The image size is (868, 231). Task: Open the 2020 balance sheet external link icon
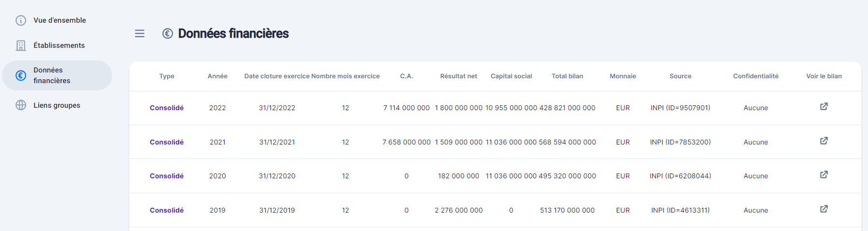point(824,174)
